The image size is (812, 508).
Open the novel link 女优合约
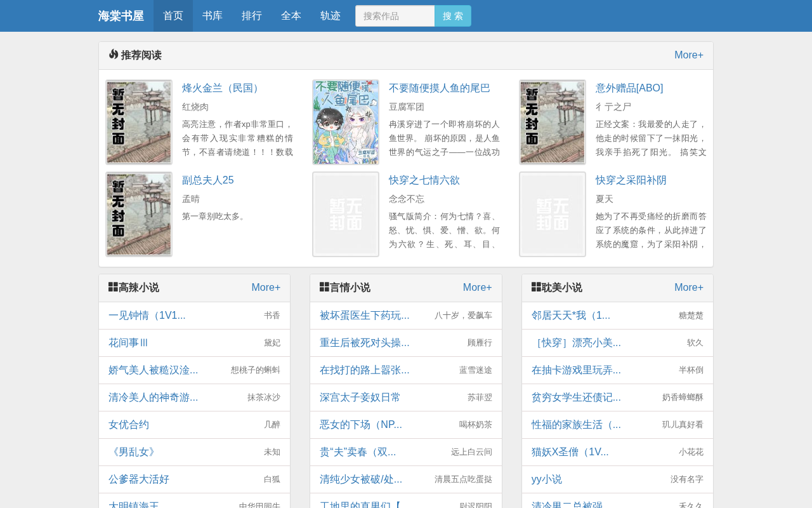tap(129, 425)
